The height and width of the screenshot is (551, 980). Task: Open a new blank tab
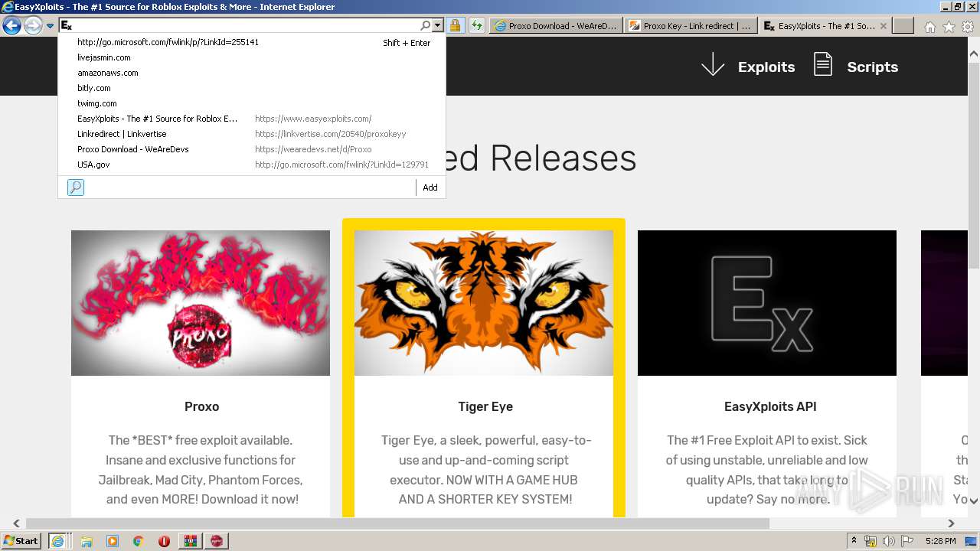[903, 26]
